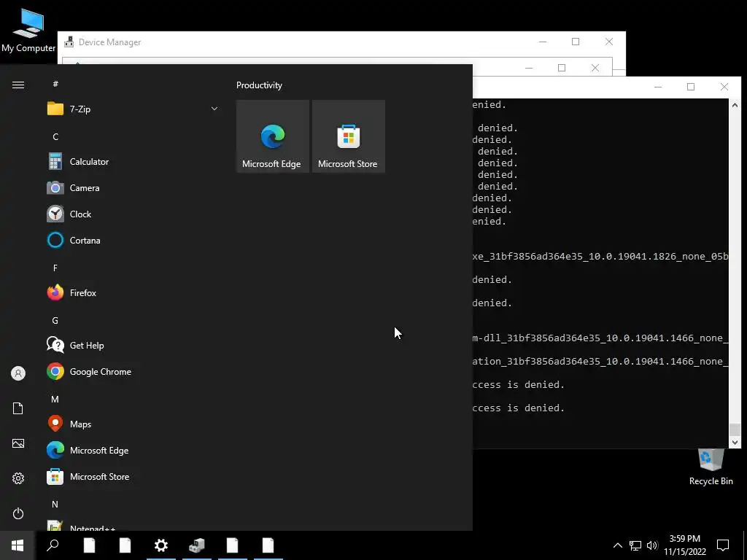Screen dimensions: 747x560
Task: Click the console window scrollbar thumb
Action: pos(735,429)
